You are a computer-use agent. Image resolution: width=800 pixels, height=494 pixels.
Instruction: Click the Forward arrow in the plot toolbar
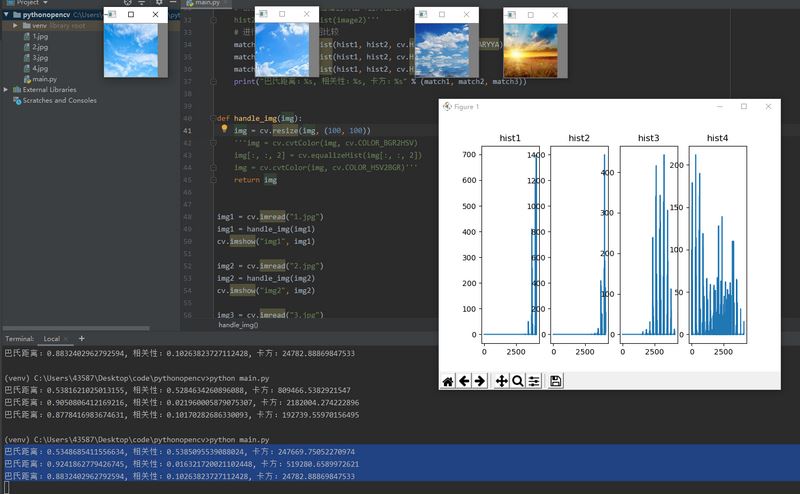480,381
